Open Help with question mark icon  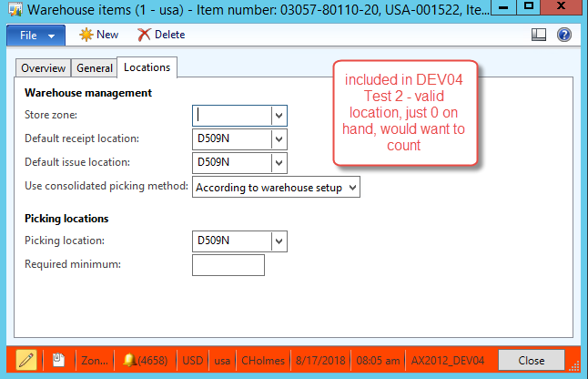tap(564, 35)
